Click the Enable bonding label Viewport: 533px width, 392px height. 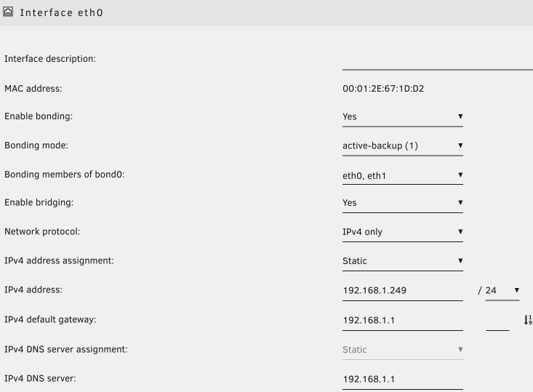coord(39,116)
